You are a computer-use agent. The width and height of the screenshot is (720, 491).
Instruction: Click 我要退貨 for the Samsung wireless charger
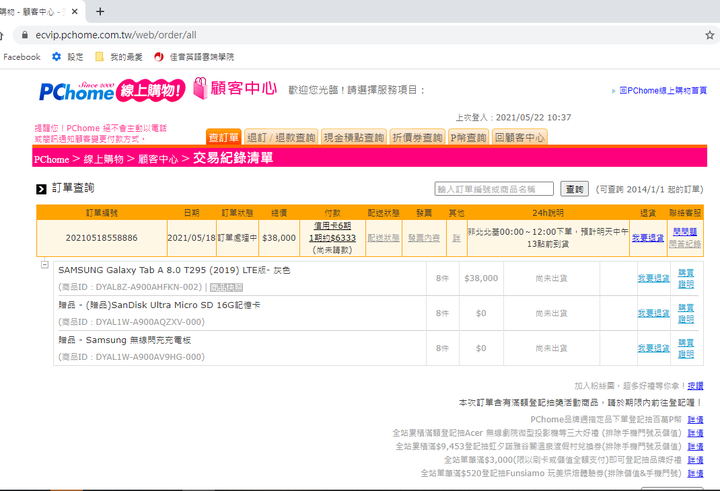[x=653, y=348]
